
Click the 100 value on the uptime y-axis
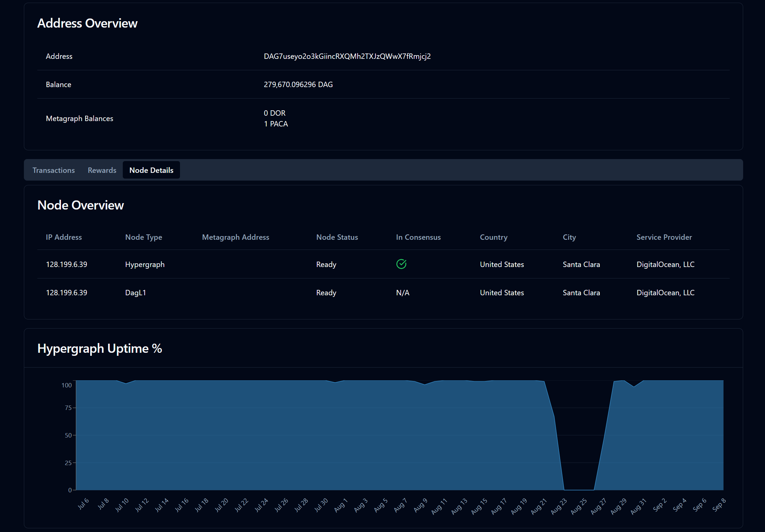pyautogui.click(x=66, y=385)
